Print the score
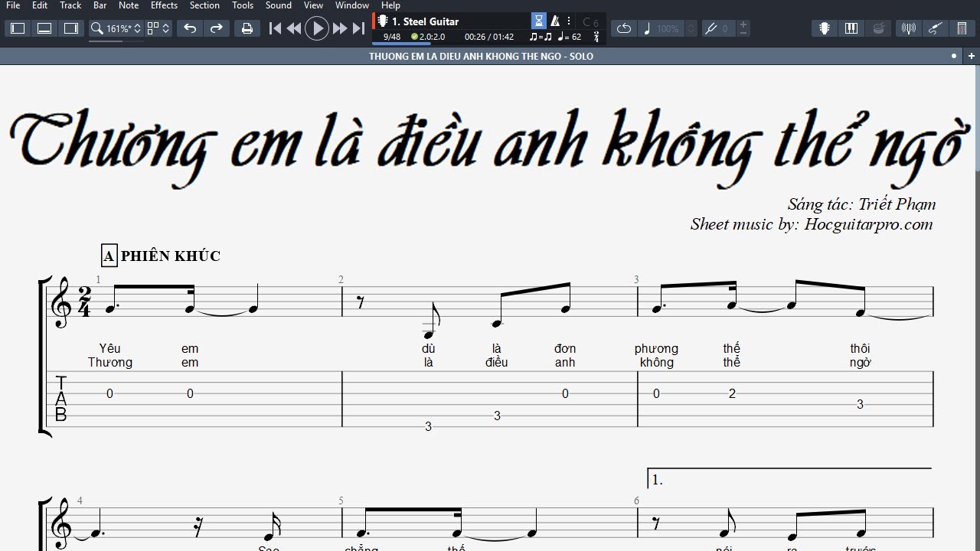Viewport: 980px width, 551px height. pos(247,28)
